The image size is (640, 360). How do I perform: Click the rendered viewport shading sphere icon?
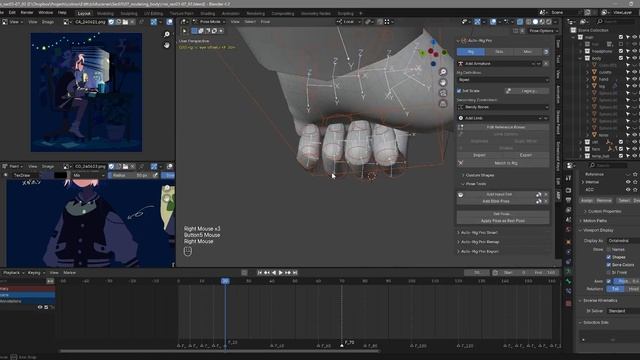pos(549,22)
